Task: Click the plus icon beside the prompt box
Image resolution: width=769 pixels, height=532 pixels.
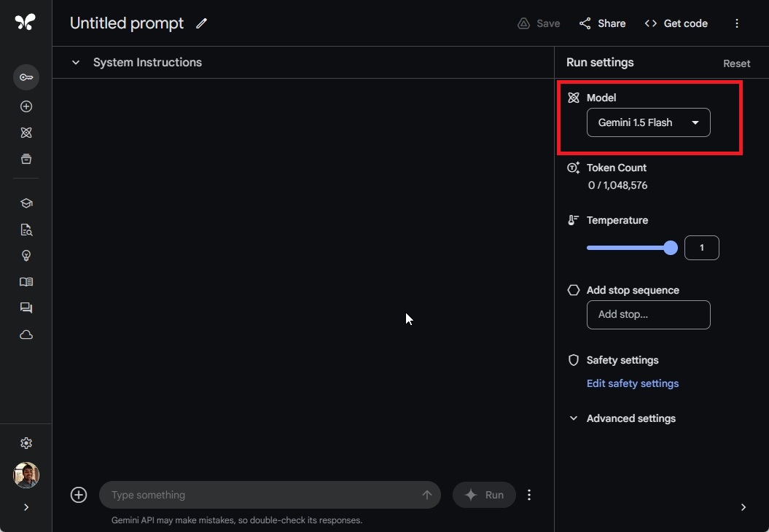Action: click(x=79, y=495)
